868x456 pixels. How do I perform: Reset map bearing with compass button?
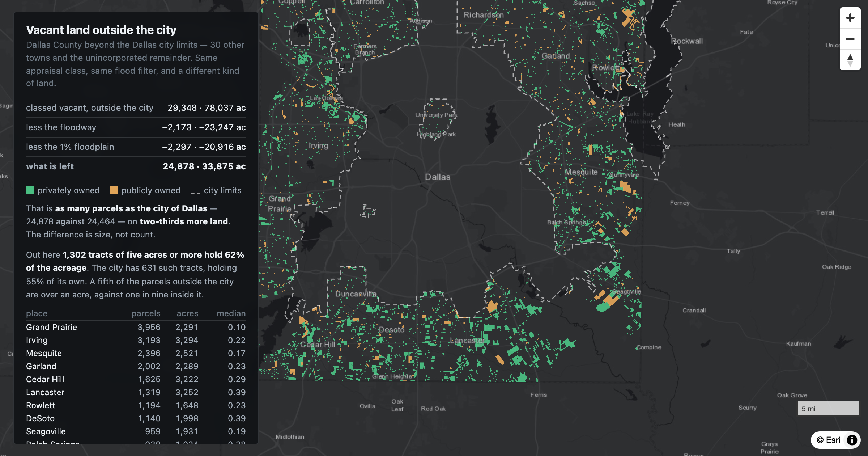coord(850,60)
